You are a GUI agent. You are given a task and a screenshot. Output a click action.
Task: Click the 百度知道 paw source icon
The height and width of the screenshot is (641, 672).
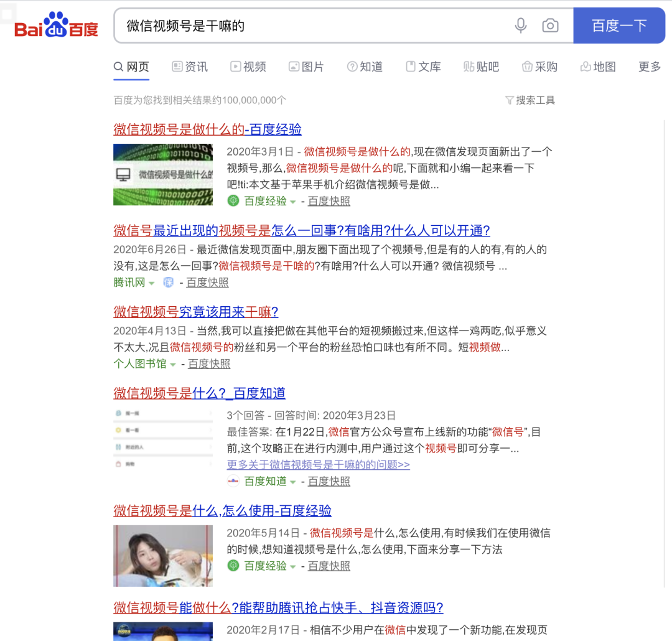(233, 481)
